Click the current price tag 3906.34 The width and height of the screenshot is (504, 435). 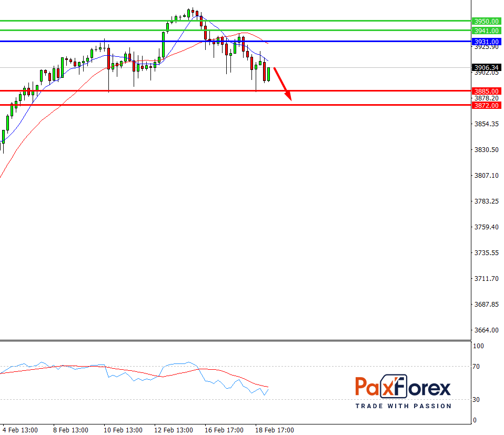(486, 67)
